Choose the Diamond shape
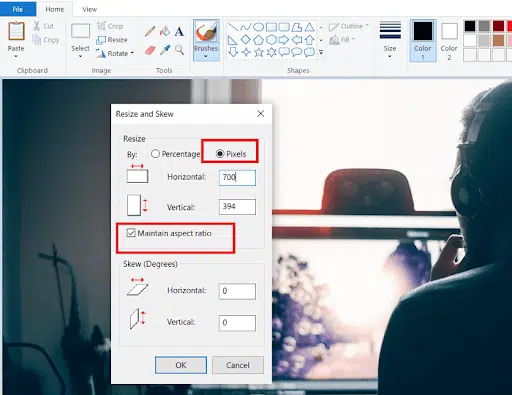This screenshot has width=512, height=395. 246,40
